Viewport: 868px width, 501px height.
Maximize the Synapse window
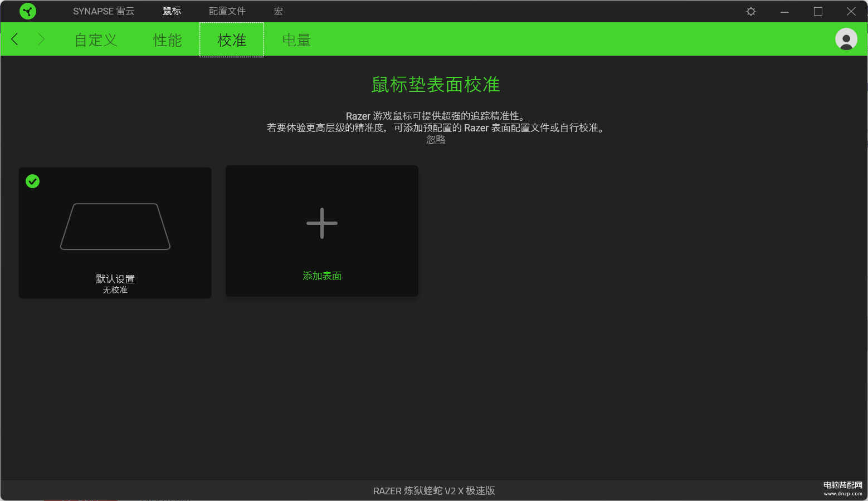coord(818,11)
